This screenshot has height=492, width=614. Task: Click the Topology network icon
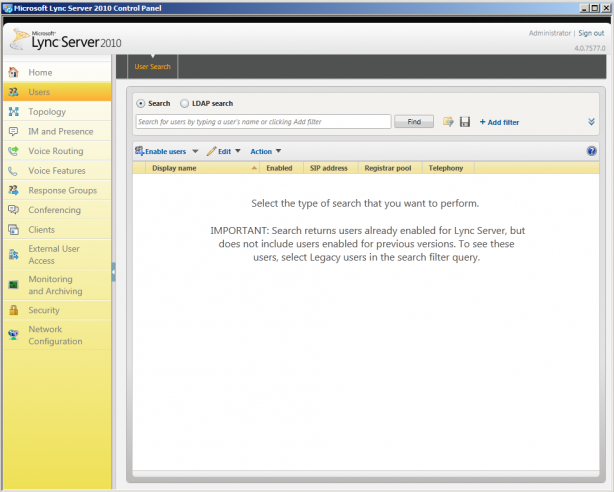point(13,112)
